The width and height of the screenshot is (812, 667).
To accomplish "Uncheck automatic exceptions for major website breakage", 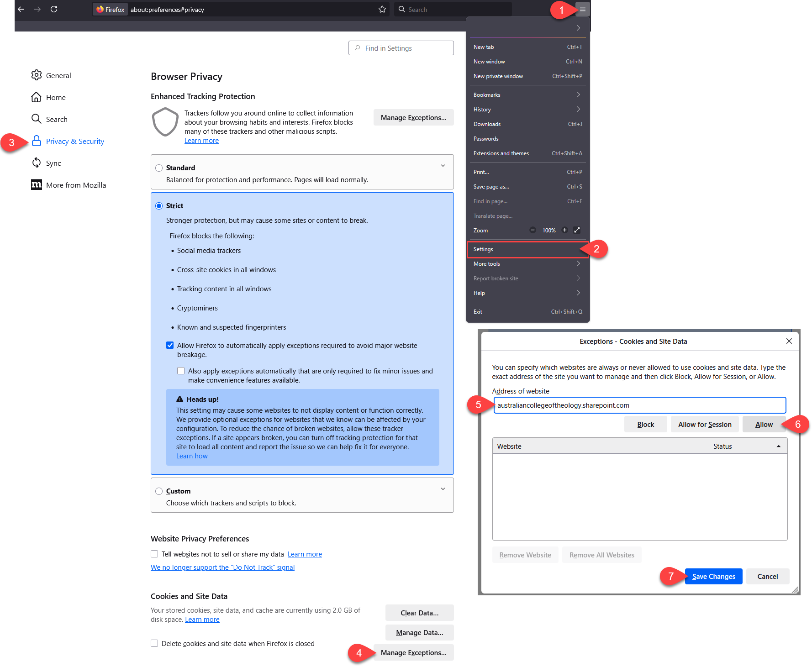I will click(x=170, y=345).
